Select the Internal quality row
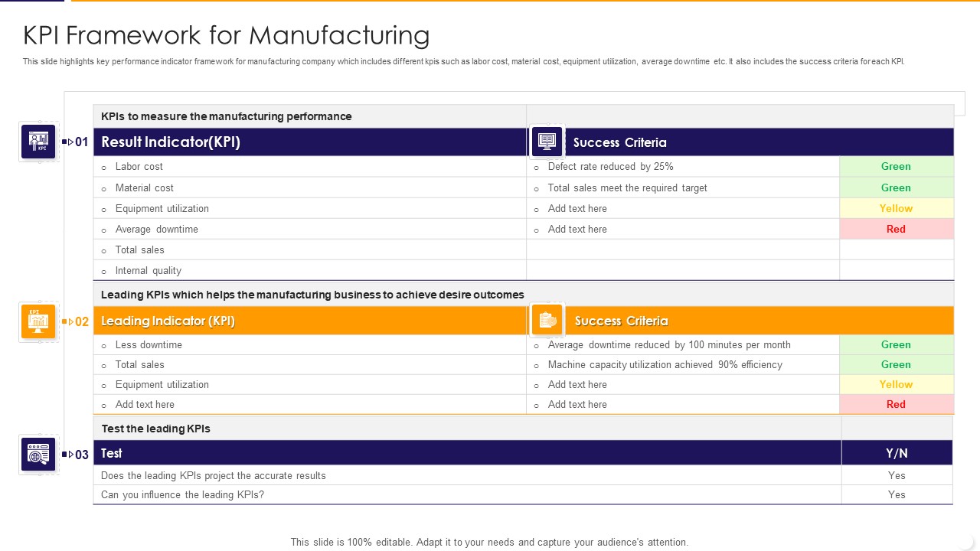 (x=310, y=270)
